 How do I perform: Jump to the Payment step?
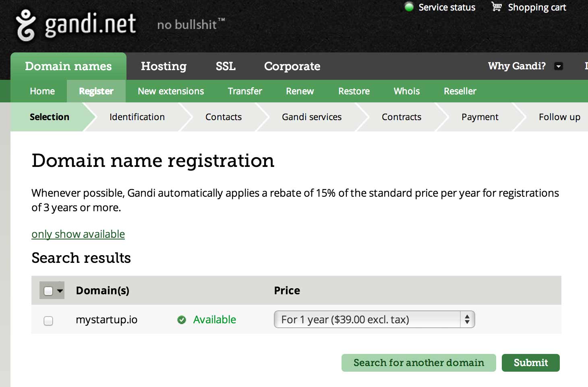(480, 117)
